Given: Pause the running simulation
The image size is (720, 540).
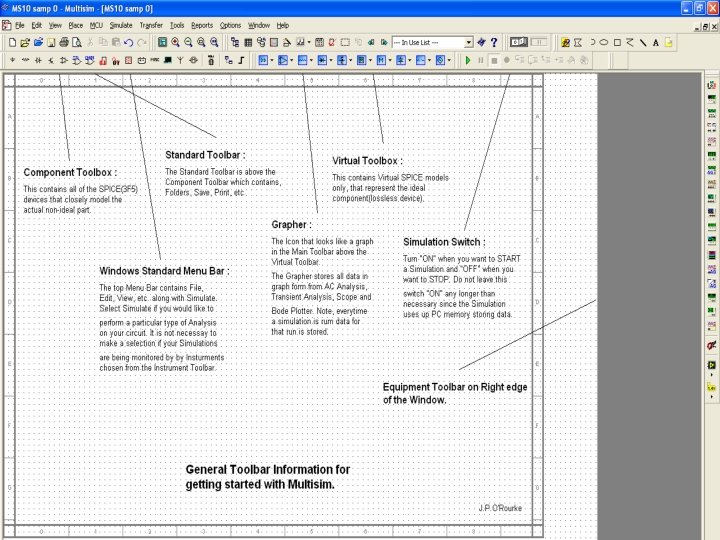Looking at the screenshot, I should click(481, 60).
